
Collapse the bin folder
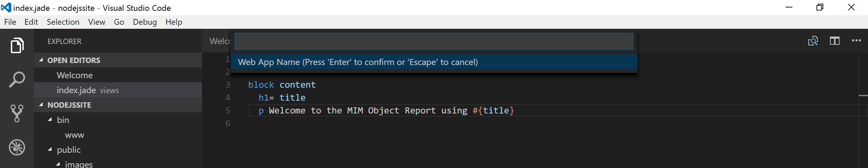[x=50, y=120]
